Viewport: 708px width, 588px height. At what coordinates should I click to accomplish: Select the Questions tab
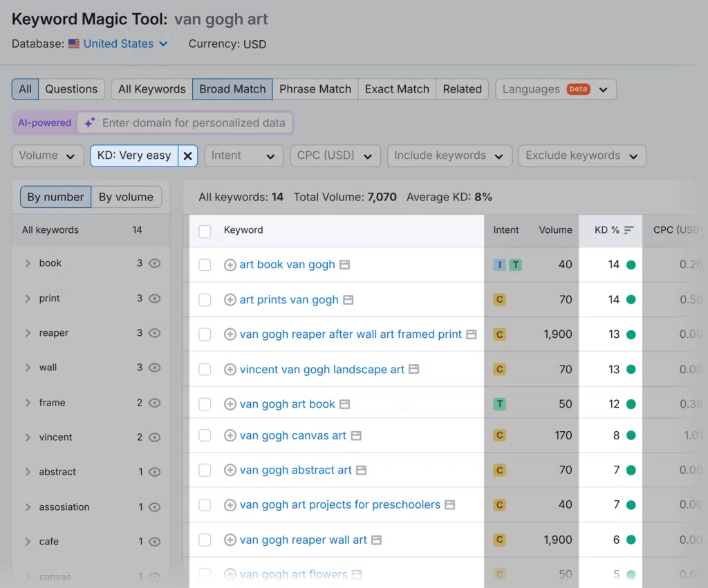tap(71, 89)
